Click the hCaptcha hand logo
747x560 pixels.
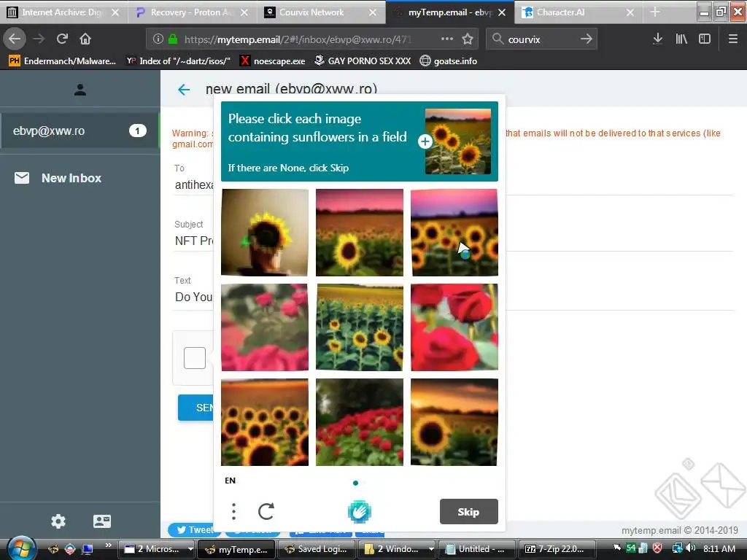[359, 512]
